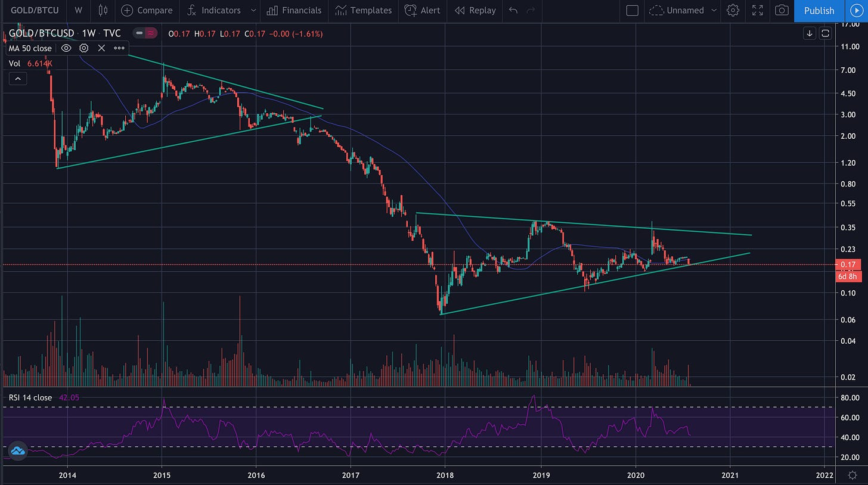The height and width of the screenshot is (485, 868).
Task: Click the 2021 label on time axis
Action: click(730, 474)
